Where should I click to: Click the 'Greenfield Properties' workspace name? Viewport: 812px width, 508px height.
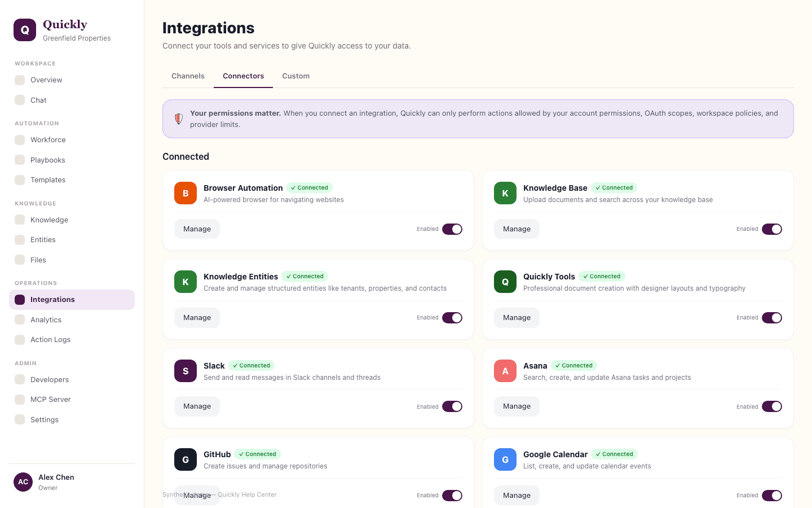coord(77,38)
